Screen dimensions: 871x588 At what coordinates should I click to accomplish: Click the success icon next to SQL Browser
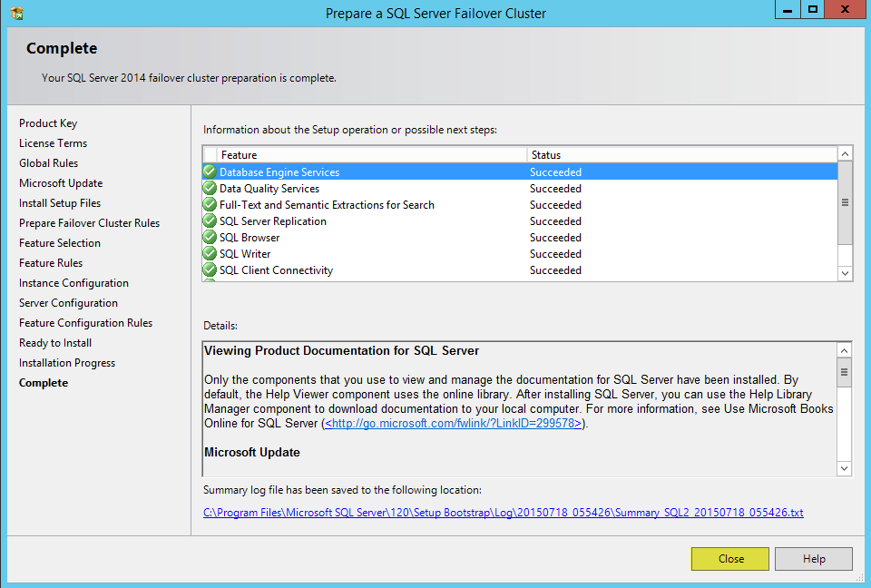point(210,238)
